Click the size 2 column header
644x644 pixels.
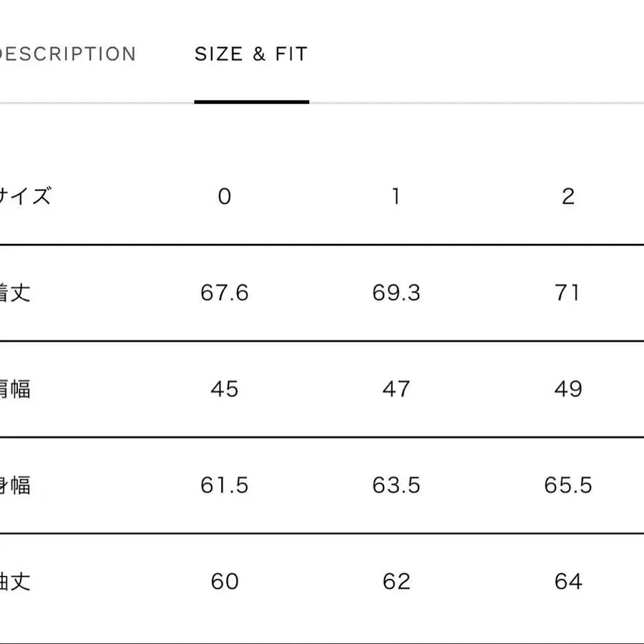[x=568, y=196]
